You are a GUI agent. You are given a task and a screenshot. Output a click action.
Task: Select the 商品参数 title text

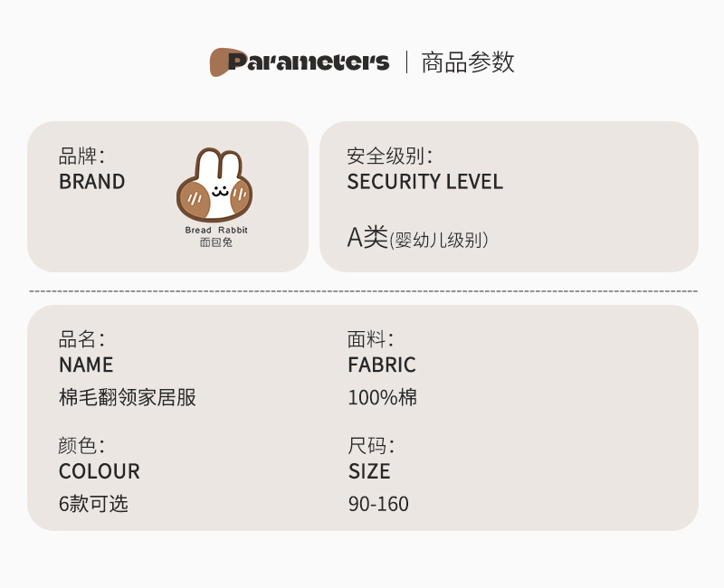coord(468,62)
